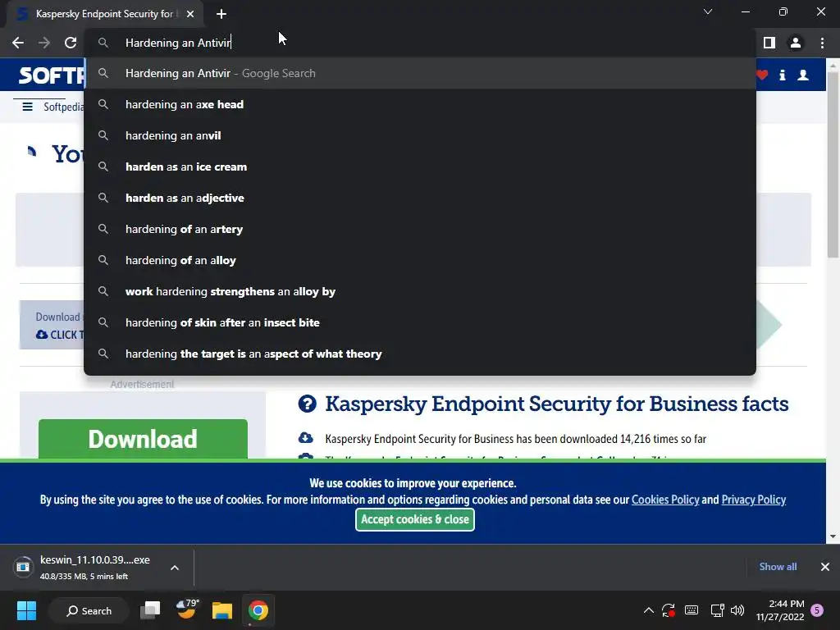Open the taskbar Search box
Image resolution: width=840 pixels, height=630 pixels.
pyautogui.click(x=89, y=610)
